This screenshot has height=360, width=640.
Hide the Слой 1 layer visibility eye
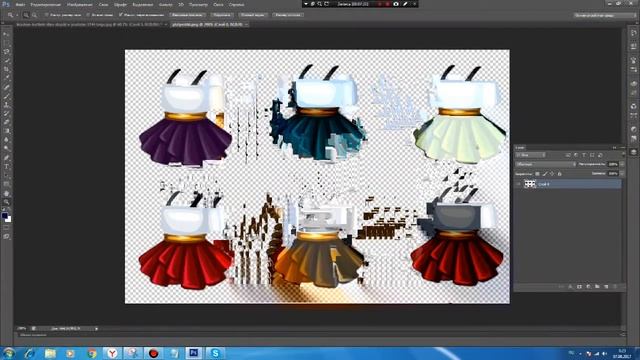coord(518,184)
